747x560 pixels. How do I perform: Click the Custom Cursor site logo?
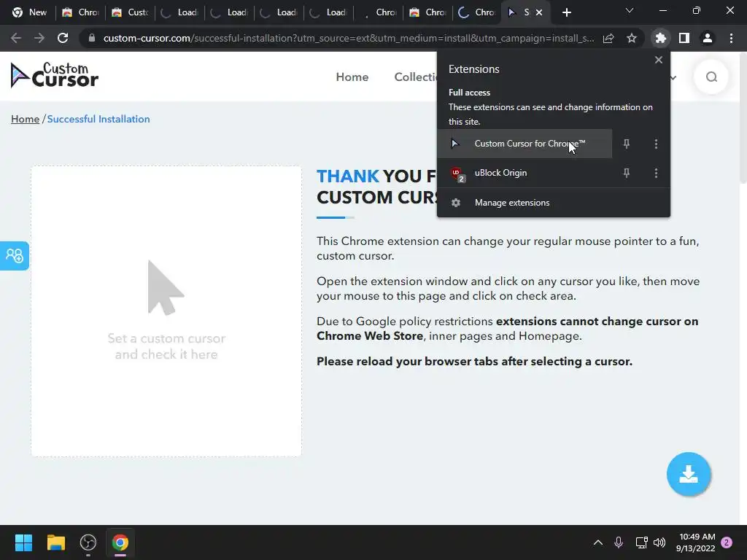tap(54, 75)
